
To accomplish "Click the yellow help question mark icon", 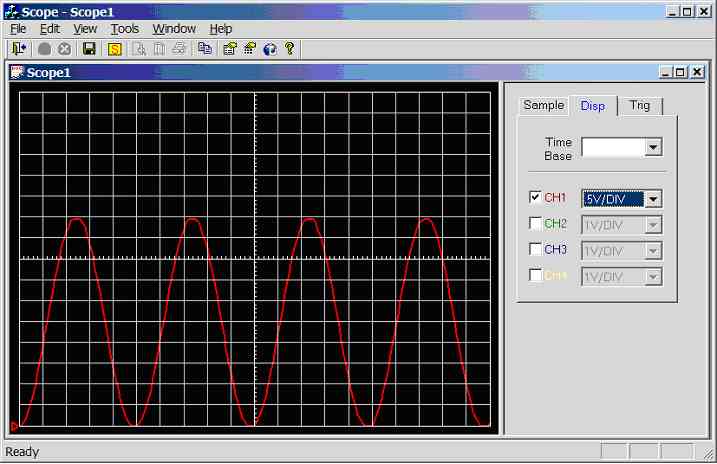I will click(x=290, y=48).
